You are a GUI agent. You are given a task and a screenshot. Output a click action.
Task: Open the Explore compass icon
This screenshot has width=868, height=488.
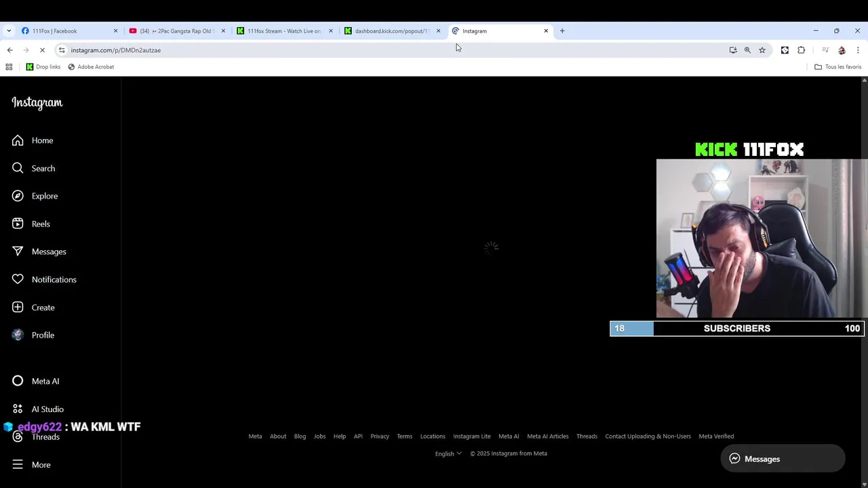pyautogui.click(x=18, y=196)
